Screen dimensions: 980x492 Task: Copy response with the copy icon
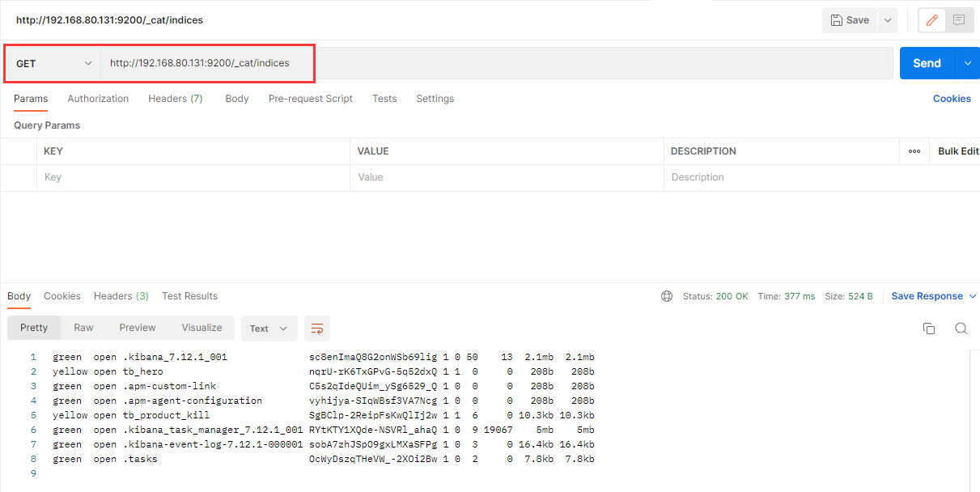click(929, 329)
